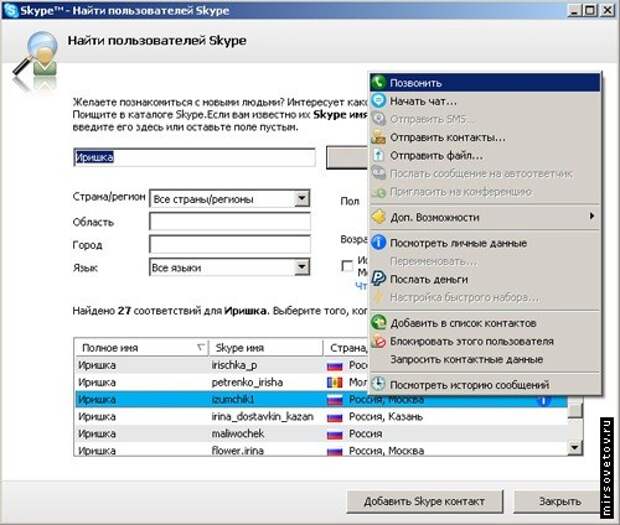Click the chat bubble icon for Начать чат
The width and height of the screenshot is (620, 525).
pyautogui.click(x=379, y=101)
